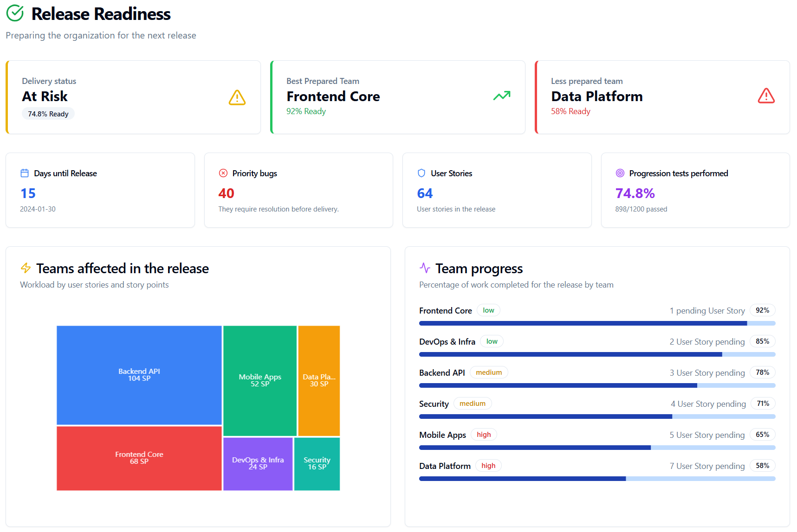Click the red error icon next to Priority bugs
797x532 pixels.
[x=223, y=173]
